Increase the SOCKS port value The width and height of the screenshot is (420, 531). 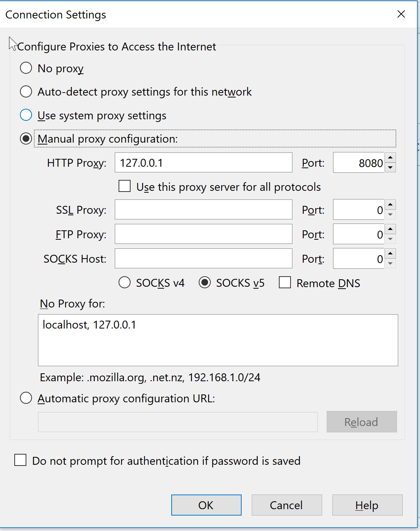point(391,254)
